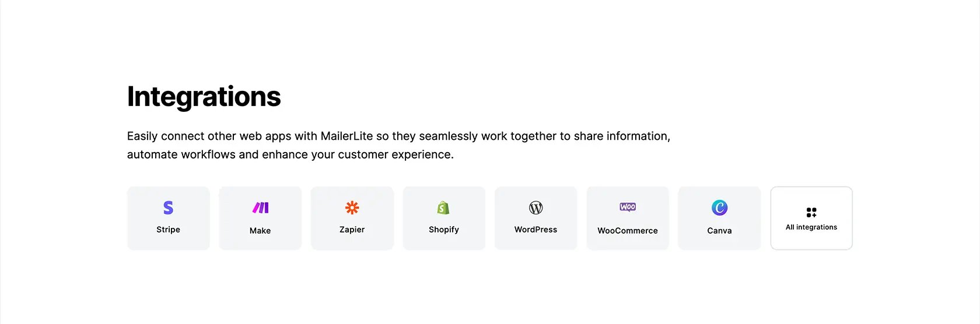
Task: Select the Shopify text label
Action: click(x=443, y=230)
